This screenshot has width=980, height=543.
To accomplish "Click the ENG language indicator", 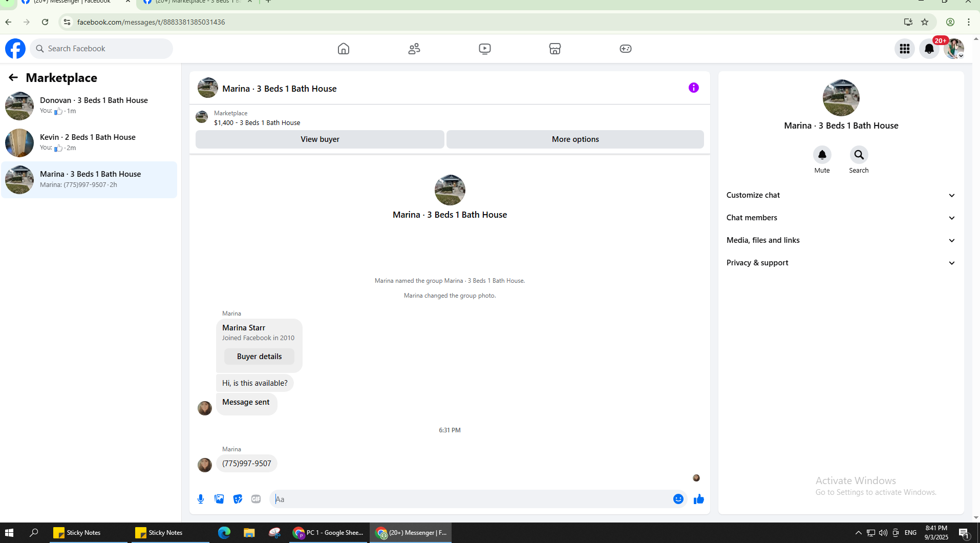I will coord(910,533).
